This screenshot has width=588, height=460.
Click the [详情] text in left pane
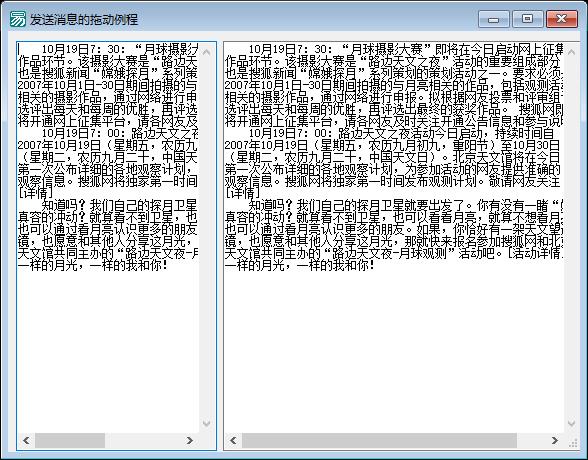(35, 193)
